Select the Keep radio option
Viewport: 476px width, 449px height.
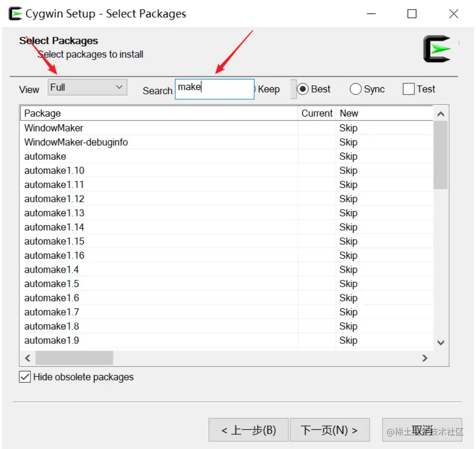[269, 89]
